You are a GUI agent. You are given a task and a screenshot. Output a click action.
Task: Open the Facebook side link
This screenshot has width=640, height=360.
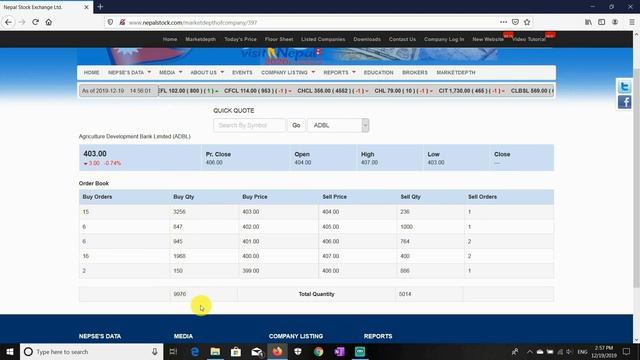(x=624, y=102)
